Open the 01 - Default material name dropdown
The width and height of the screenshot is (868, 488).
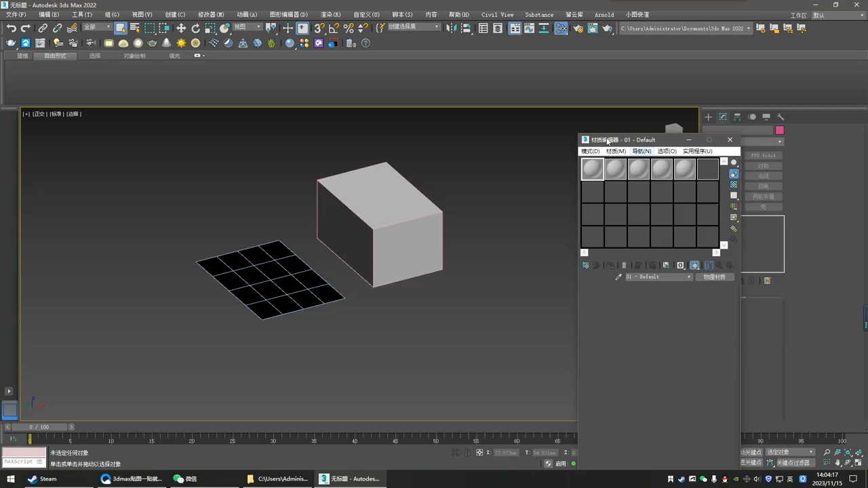pos(658,277)
